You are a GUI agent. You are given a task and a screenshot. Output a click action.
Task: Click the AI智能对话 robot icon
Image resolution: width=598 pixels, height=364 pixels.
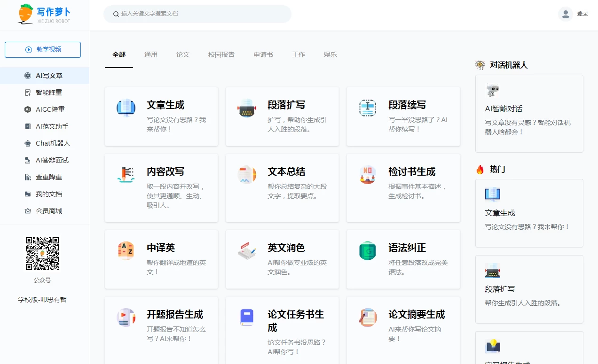pyautogui.click(x=493, y=91)
